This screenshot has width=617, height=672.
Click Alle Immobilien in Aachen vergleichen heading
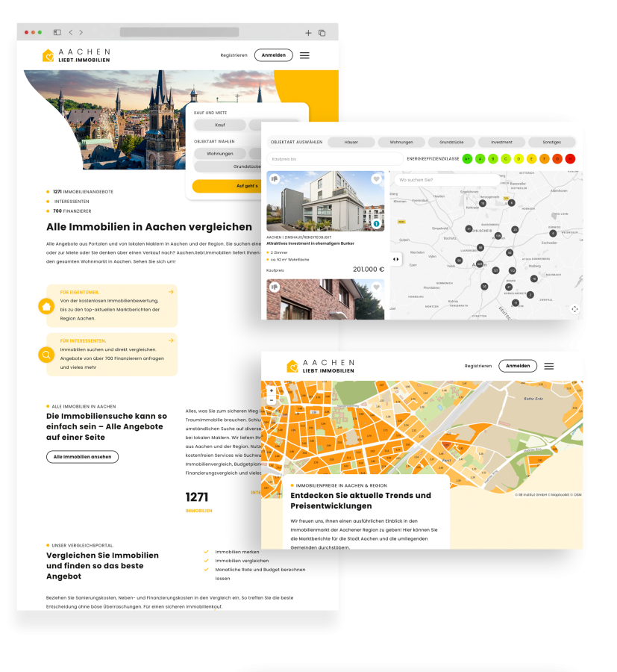click(149, 227)
